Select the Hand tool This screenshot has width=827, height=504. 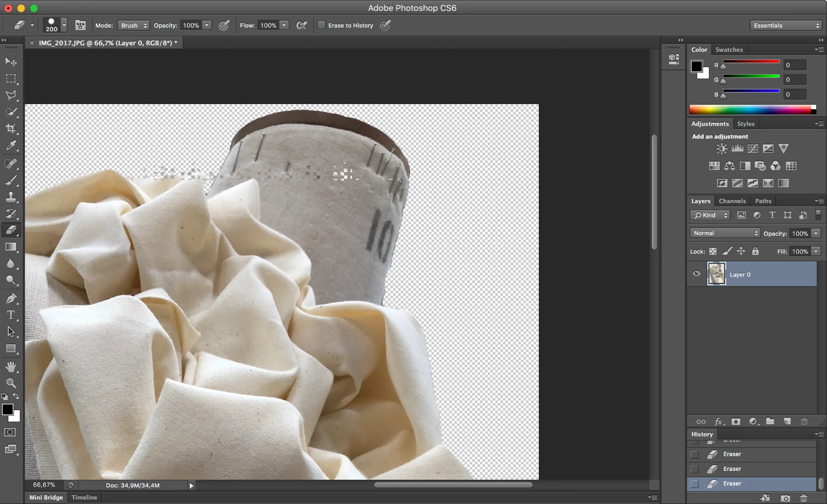tap(11, 366)
